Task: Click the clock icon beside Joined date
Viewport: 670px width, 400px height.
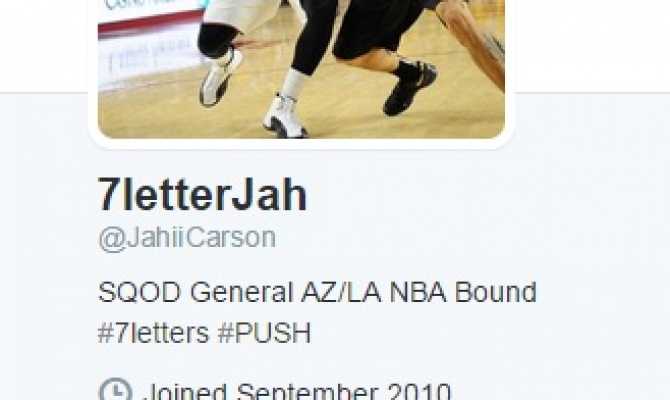Action: (115, 390)
